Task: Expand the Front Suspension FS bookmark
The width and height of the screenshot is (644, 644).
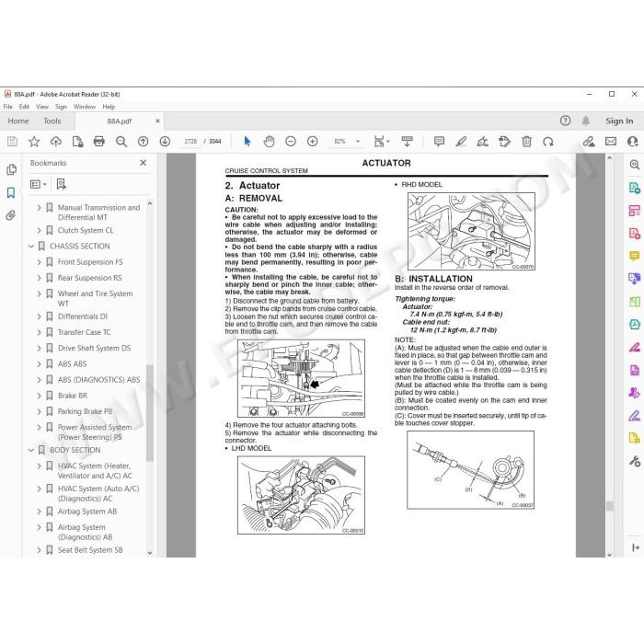Action: click(39, 262)
